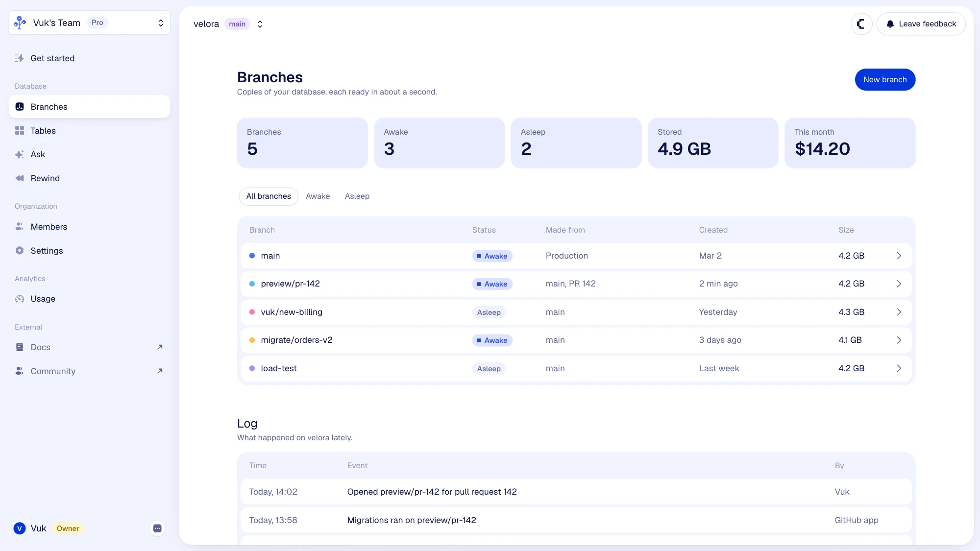Screen dimensions: 980x551
Task: Click the Ask sparkle icon
Action: [x=20, y=154]
